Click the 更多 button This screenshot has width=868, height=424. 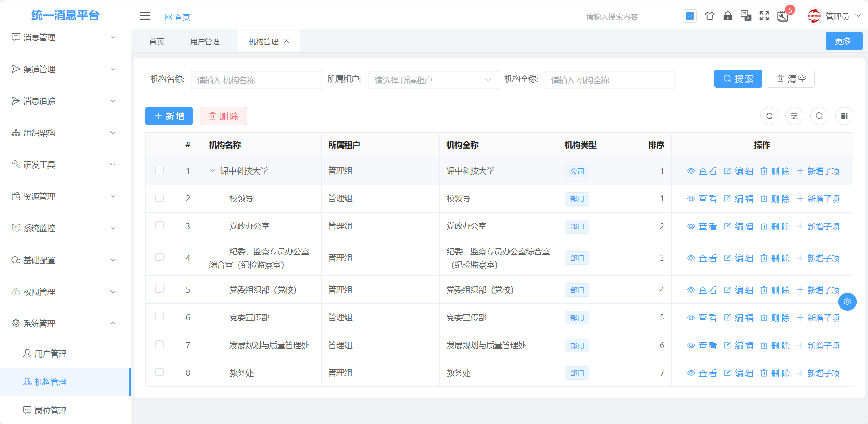pos(843,41)
